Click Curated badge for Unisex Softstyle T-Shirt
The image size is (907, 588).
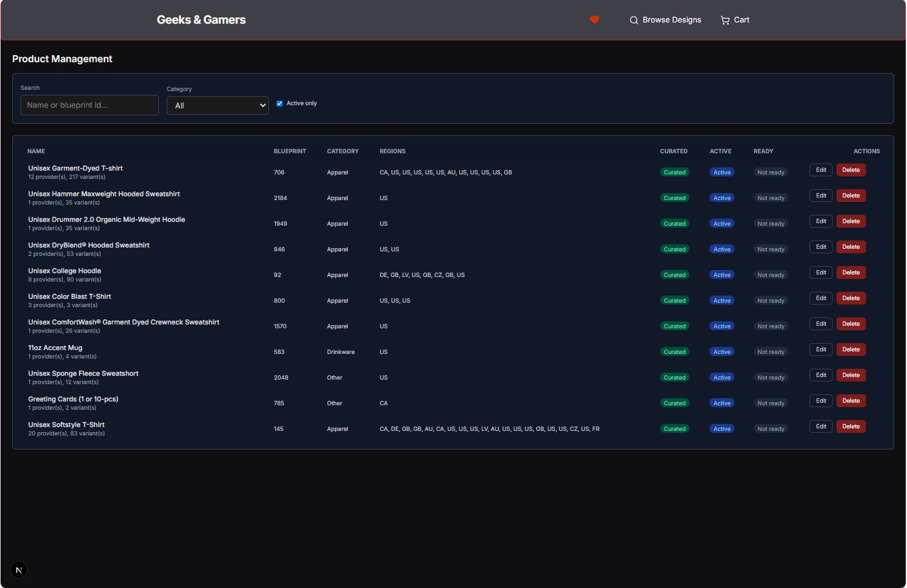coord(675,429)
